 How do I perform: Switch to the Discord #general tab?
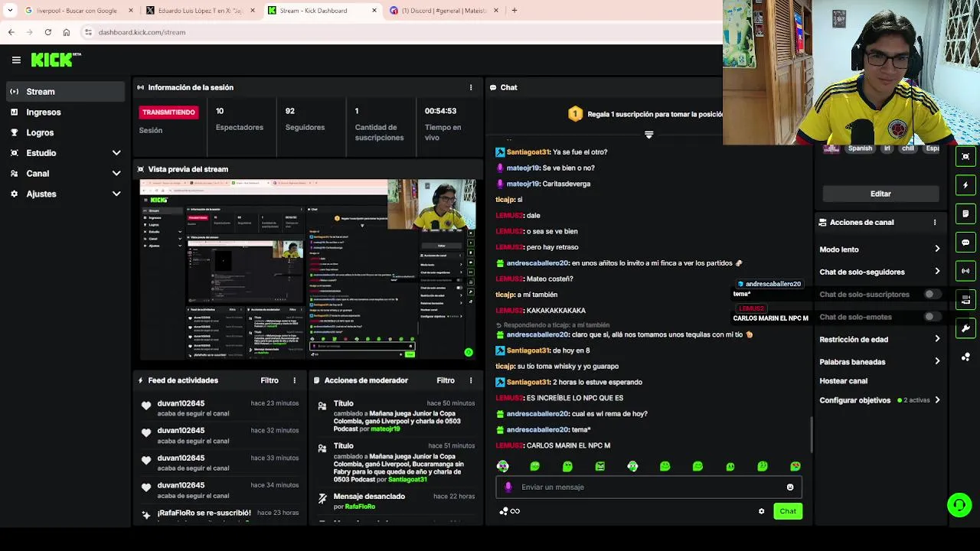(444, 11)
